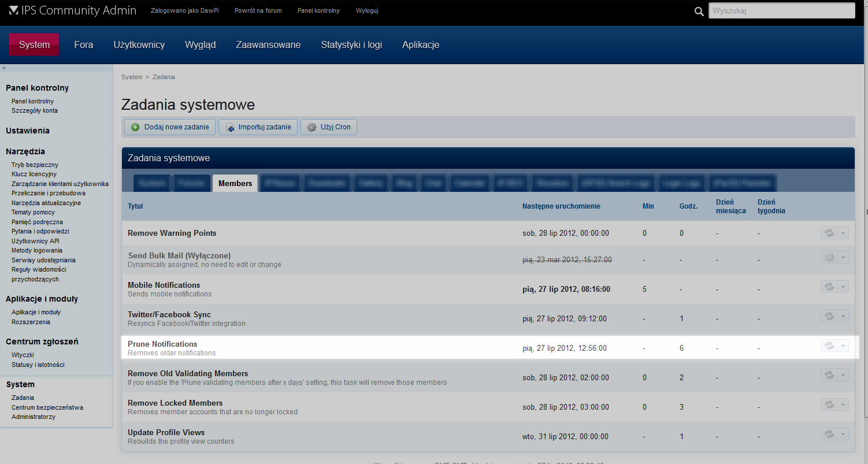This screenshot has width=868, height=464.
Task: Click run-now icon for Remove Warning Points
Action: (829, 233)
